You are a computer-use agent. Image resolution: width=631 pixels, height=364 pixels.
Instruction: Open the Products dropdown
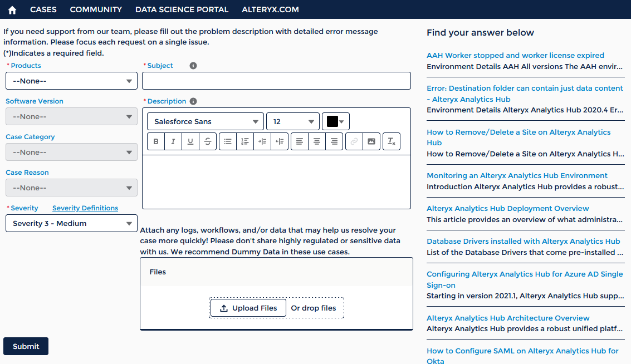point(71,81)
